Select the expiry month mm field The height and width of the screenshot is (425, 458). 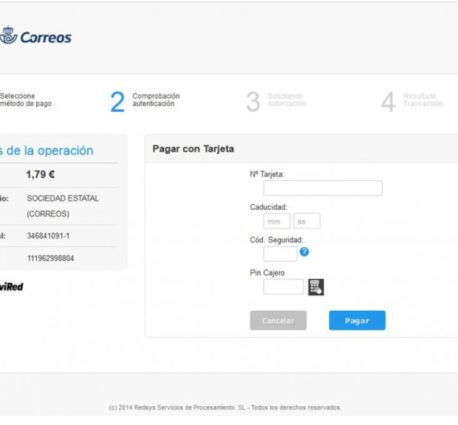click(x=277, y=221)
